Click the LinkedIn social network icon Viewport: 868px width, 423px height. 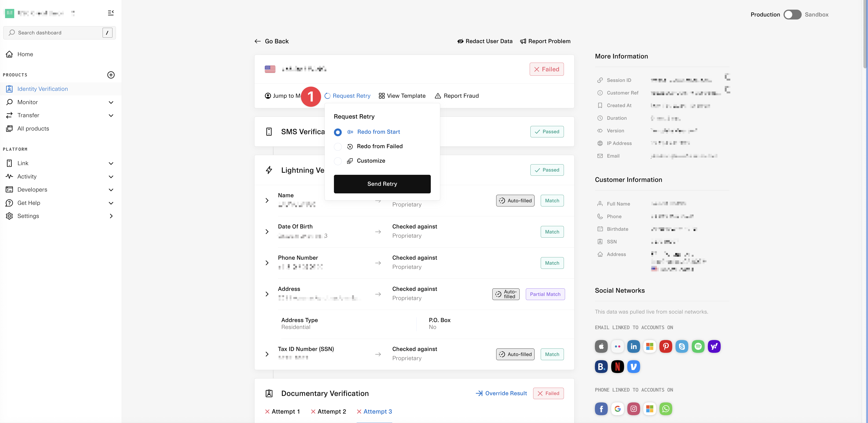click(633, 346)
